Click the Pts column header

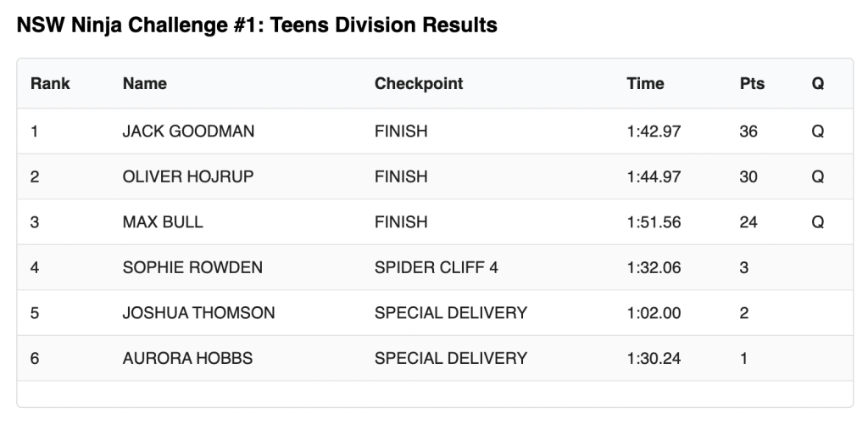pos(752,84)
